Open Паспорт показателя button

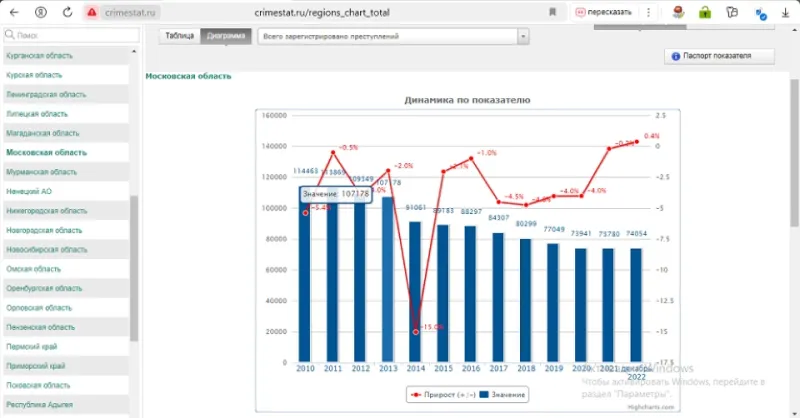[x=719, y=56]
